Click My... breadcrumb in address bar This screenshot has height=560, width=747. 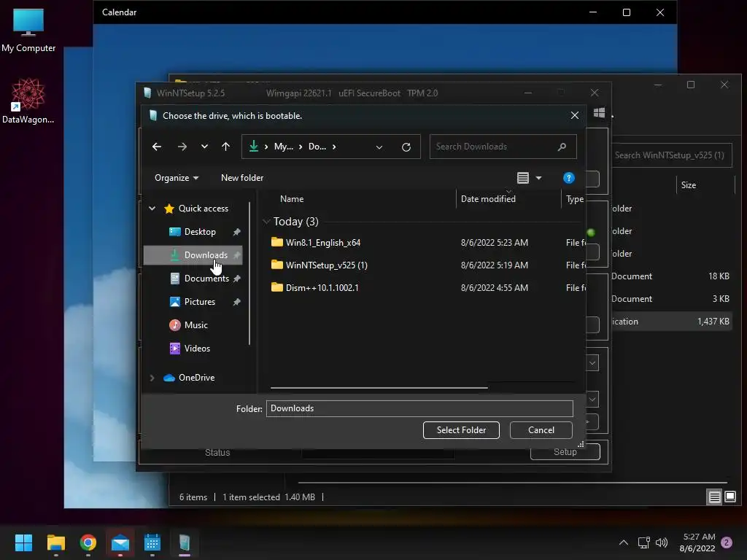pos(284,147)
